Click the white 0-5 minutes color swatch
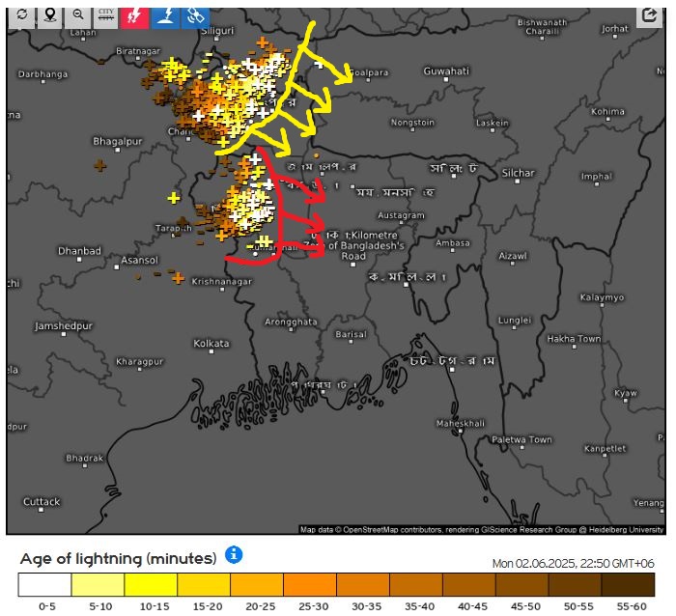The image size is (676, 616). click(x=44, y=585)
